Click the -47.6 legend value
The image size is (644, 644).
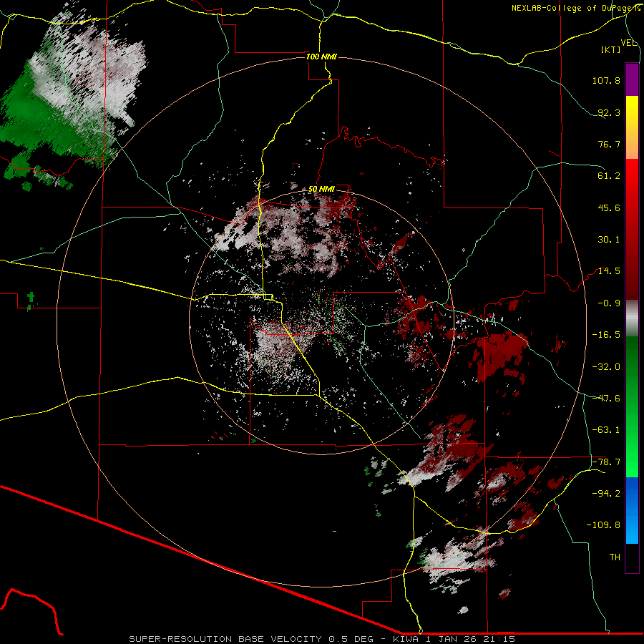tap(606, 399)
